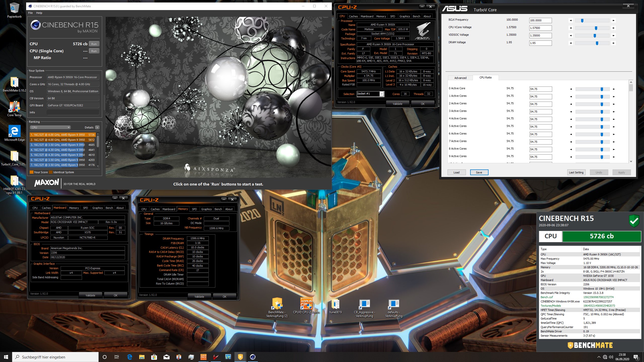Open SPD tab in memory CPU-Z window

click(x=194, y=209)
